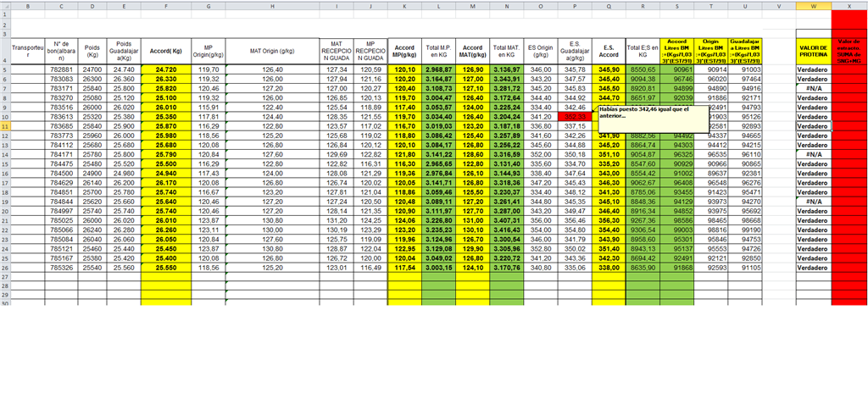868x415 pixels.
Task: Select column header V
Action: 780,6
